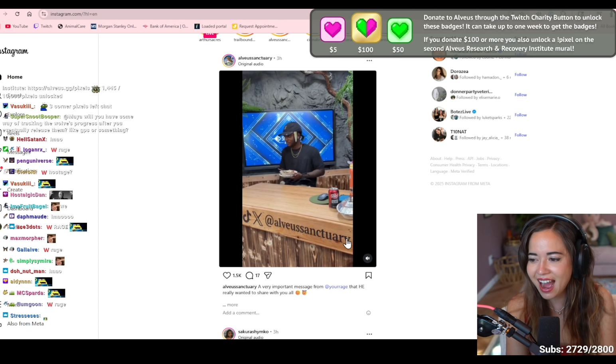Click the Instagram logo
616x364 pixels.
[14, 51]
